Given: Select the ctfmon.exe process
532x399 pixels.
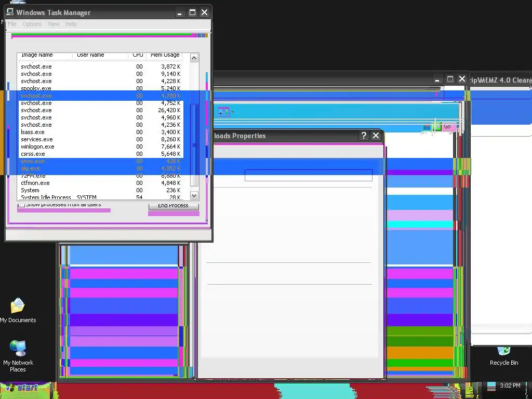Looking at the screenshot, I should pyautogui.click(x=101, y=183).
